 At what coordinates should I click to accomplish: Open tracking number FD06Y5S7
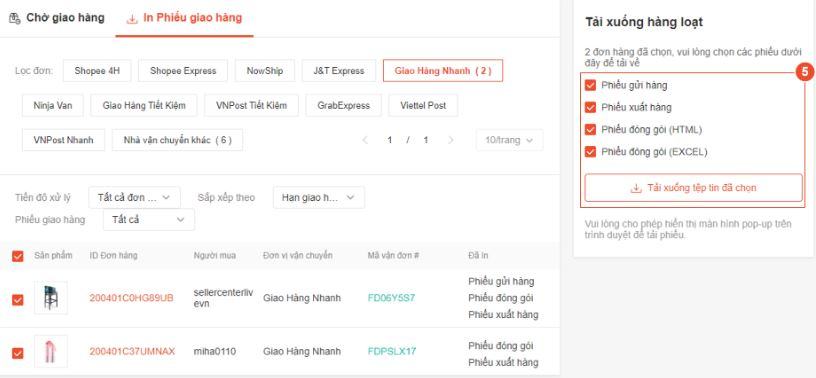(391, 298)
